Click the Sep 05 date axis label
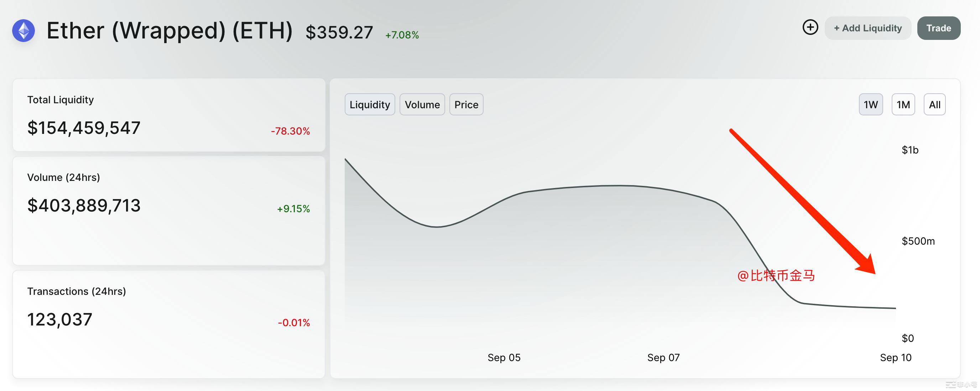The width and height of the screenshot is (980, 391). point(504,358)
